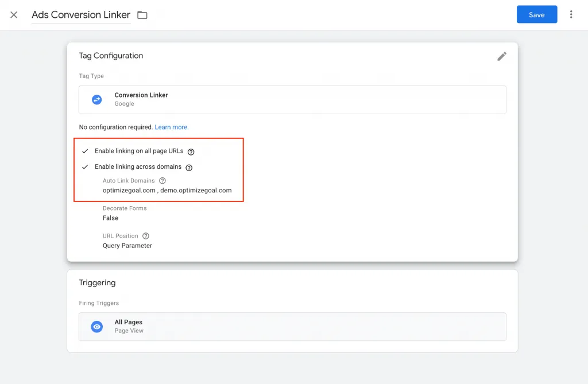Screen dimensions: 588x384
Task: Open help icon beside URL Position
Action: click(146, 236)
